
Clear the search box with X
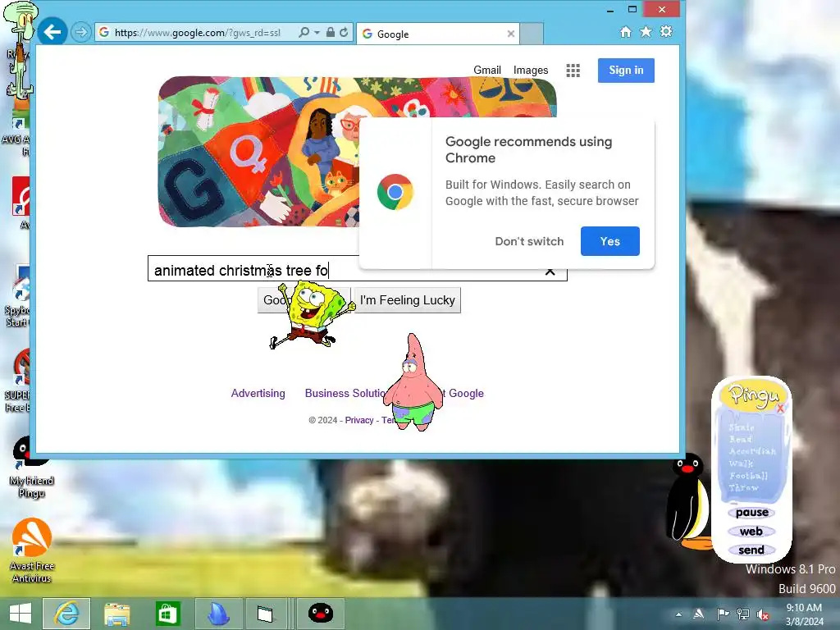550,272
